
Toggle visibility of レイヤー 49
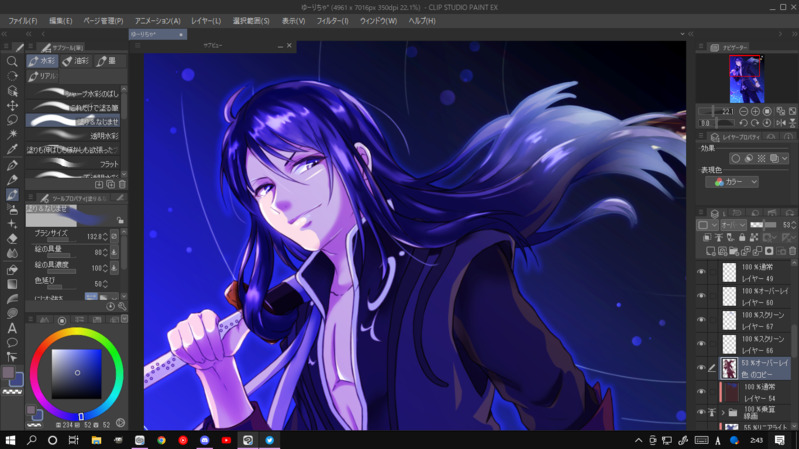coord(701,272)
